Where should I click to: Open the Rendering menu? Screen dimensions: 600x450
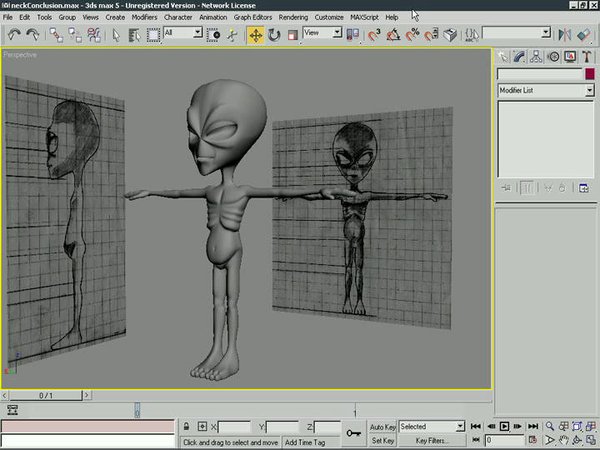click(x=293, y=17)
